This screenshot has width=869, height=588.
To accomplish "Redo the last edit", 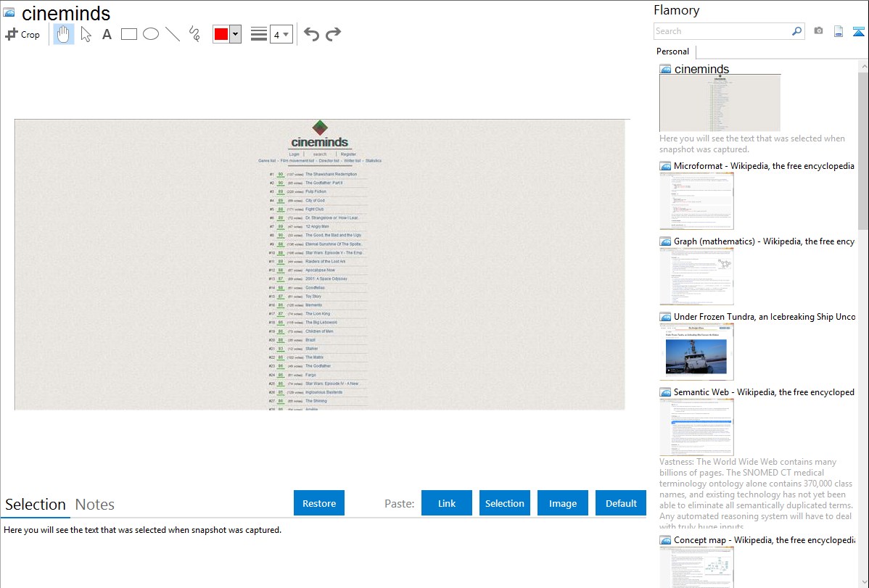I will tap(333, 34).
